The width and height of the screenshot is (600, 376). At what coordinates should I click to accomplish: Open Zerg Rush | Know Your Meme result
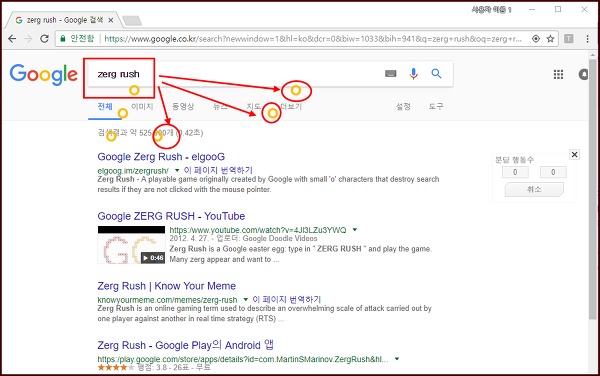pyautogui.click(x=166, y=286)
